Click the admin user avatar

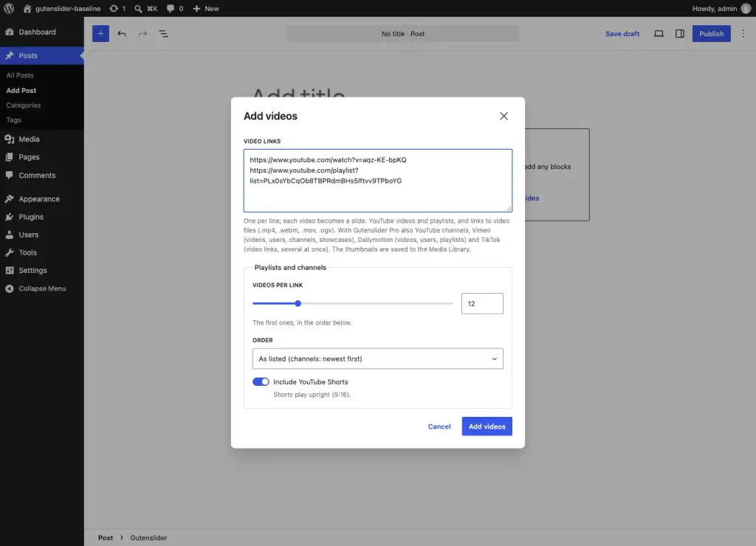click(x=746, y=8)
